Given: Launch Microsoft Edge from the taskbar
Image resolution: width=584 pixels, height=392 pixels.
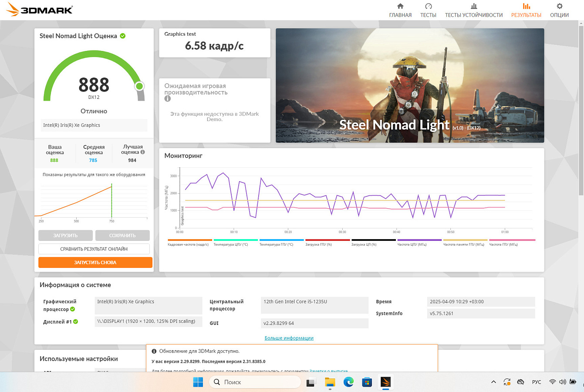Looking at the screenshot, I should coord(348,382).
